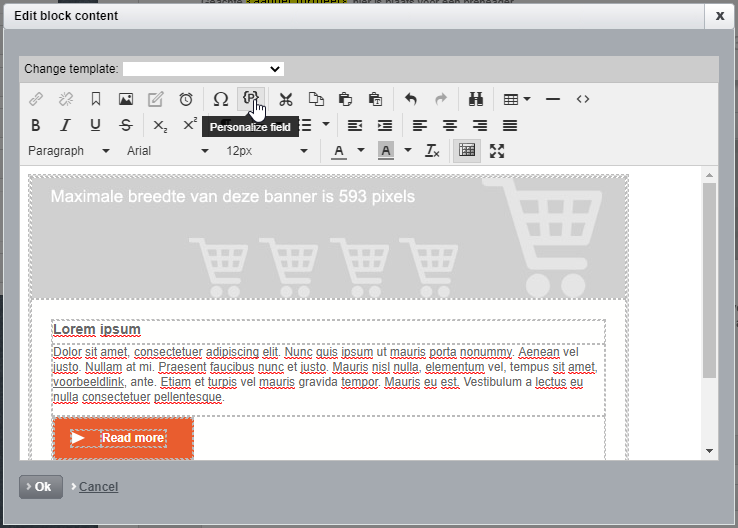738x528 pixels.
Task: Click the Personalize field icon
Action: coord(251,99)
